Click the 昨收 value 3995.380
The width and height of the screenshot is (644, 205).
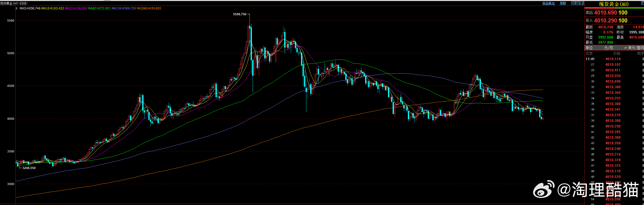pos(636,32)
